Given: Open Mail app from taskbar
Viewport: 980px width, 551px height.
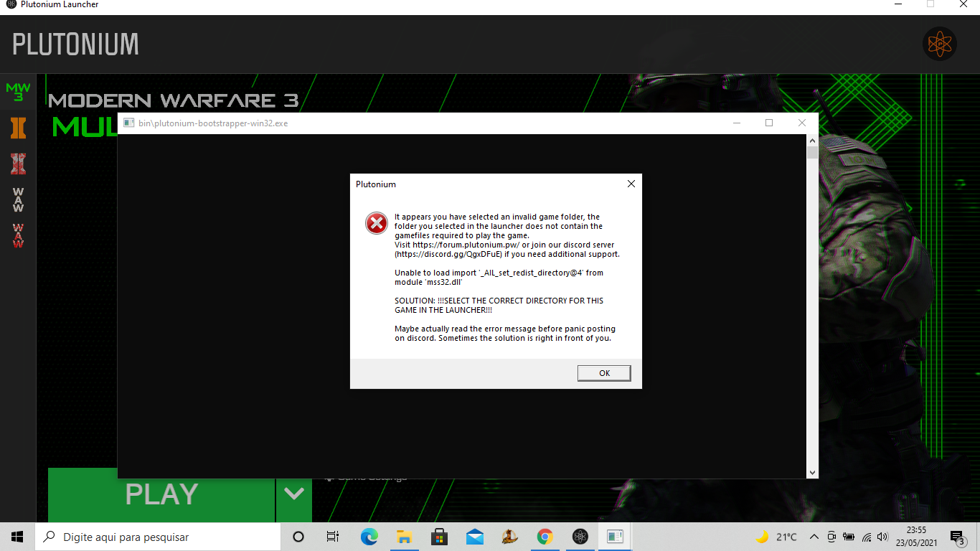Looking at the screenshot, I should tap(474, 537).
